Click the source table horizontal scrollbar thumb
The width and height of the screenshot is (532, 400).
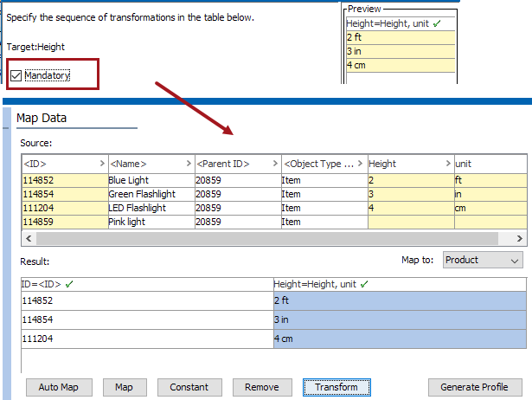(x=267, y=238)
